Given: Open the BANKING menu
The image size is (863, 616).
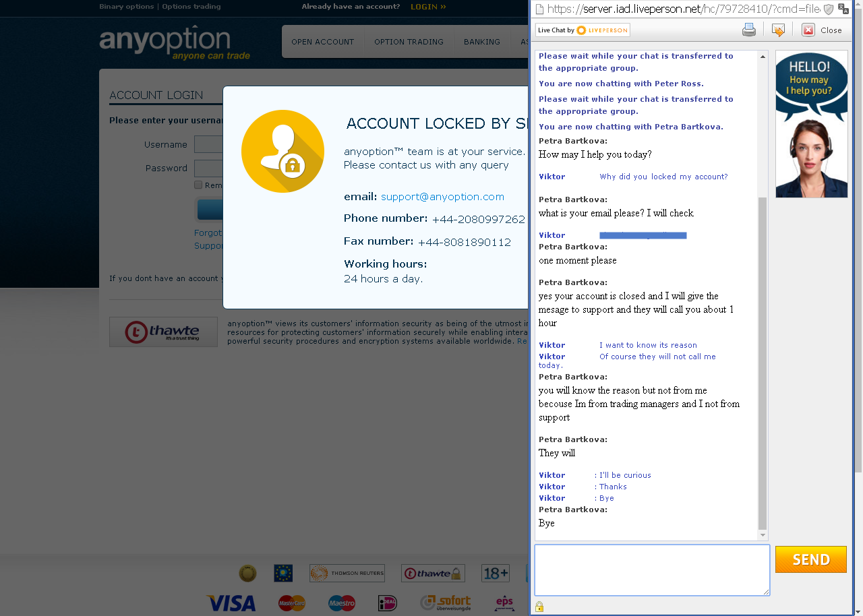Looking at the screenshot, I should [482, 42].
